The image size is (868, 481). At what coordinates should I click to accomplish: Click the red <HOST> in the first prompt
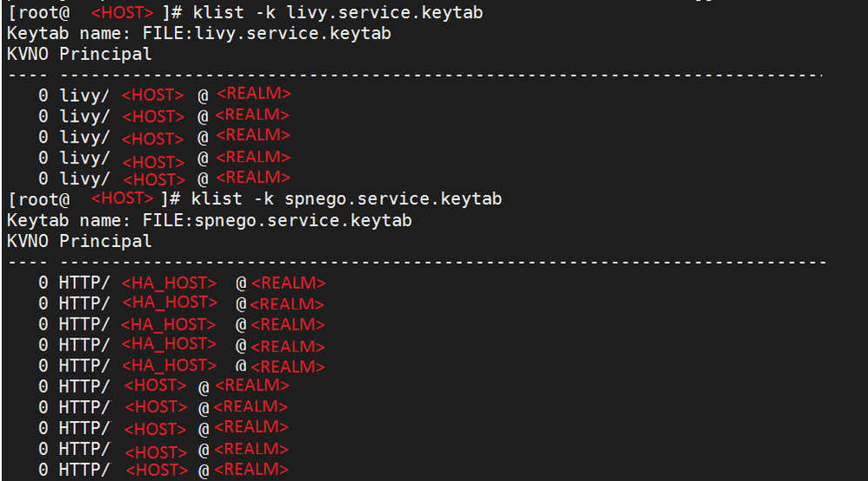[122, 13]
